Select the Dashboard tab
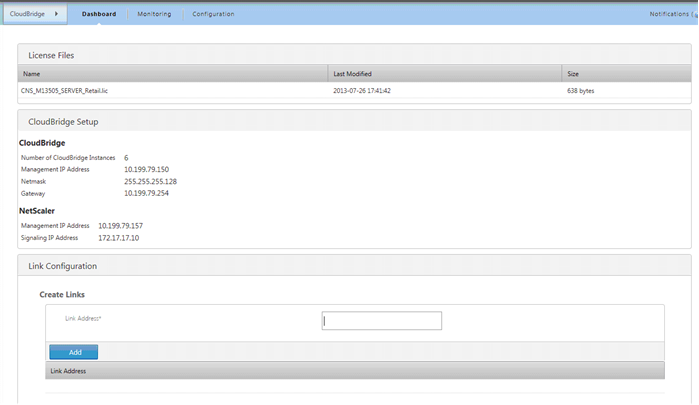 (99, 14)
